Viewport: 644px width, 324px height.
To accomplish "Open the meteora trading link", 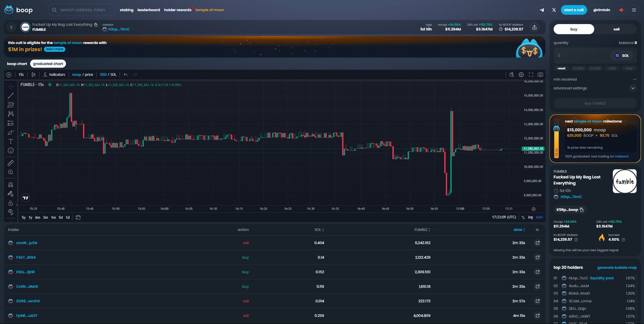I will 621,156.
